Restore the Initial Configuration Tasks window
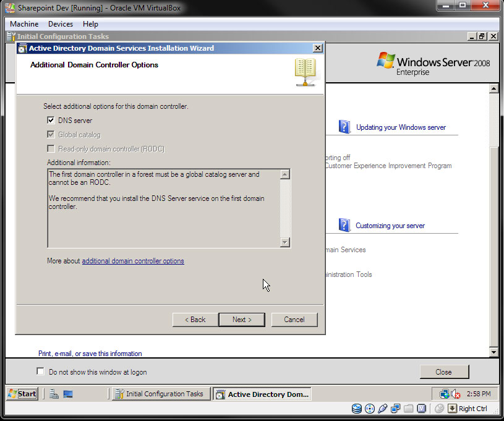 coord(482,36)
